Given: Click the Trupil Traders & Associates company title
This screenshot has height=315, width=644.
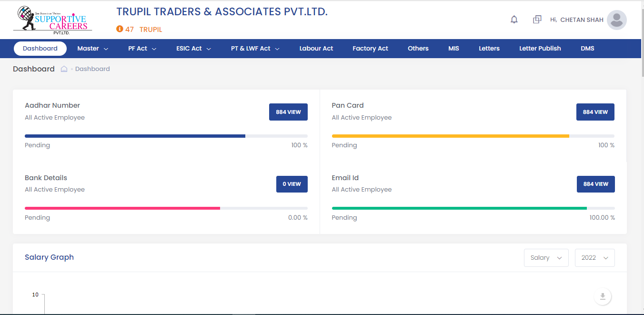Looking at the screenshot, I should (222, 12).
